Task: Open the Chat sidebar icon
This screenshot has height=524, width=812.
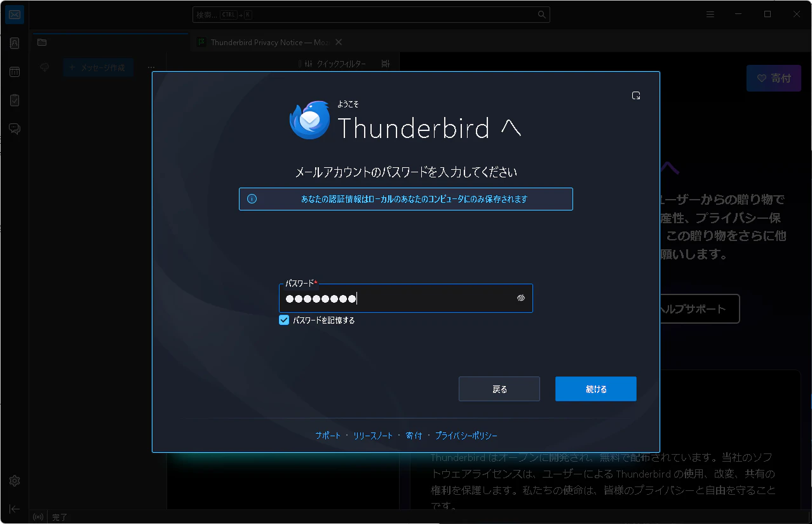Action: (x=15, y=129)
